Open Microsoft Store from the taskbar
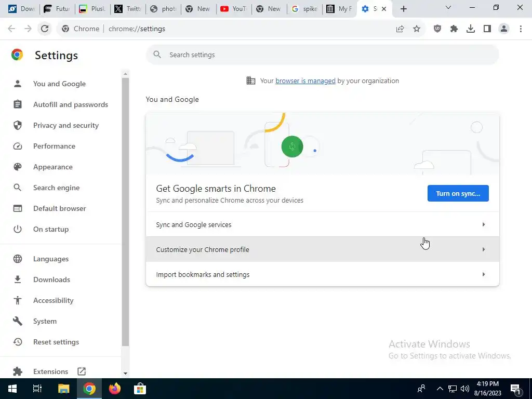This screenshot has width=532, height=399. click(140, 389)
